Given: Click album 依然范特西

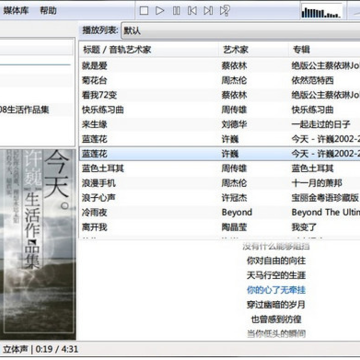Looking at the screenshot, I should 313,81.
